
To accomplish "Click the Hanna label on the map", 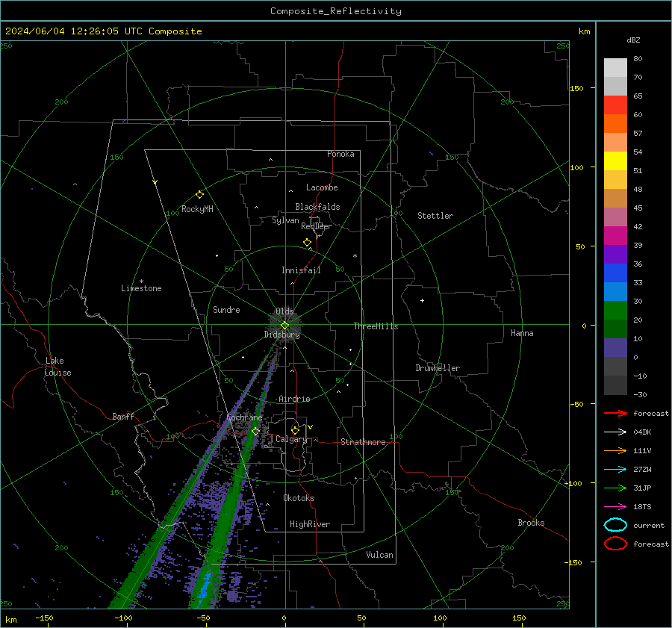I will click(522, 333).
